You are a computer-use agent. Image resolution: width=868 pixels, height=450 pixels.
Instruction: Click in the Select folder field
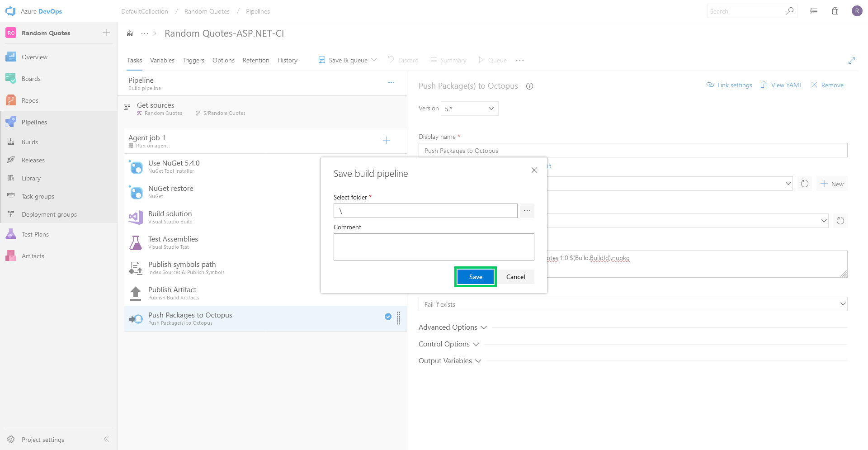tap(425, 211)
